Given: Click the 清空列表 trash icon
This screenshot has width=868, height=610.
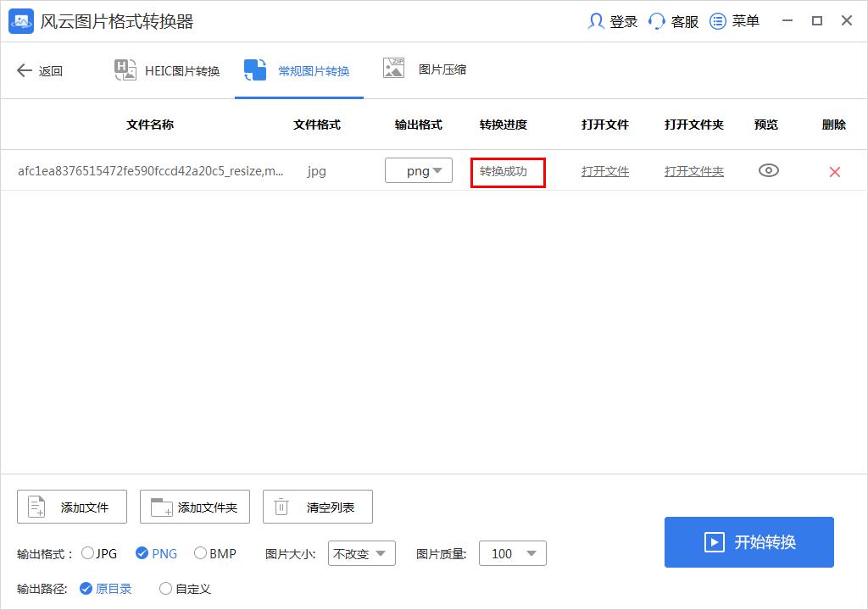Looking at the screenshot, I should point(281,506).
